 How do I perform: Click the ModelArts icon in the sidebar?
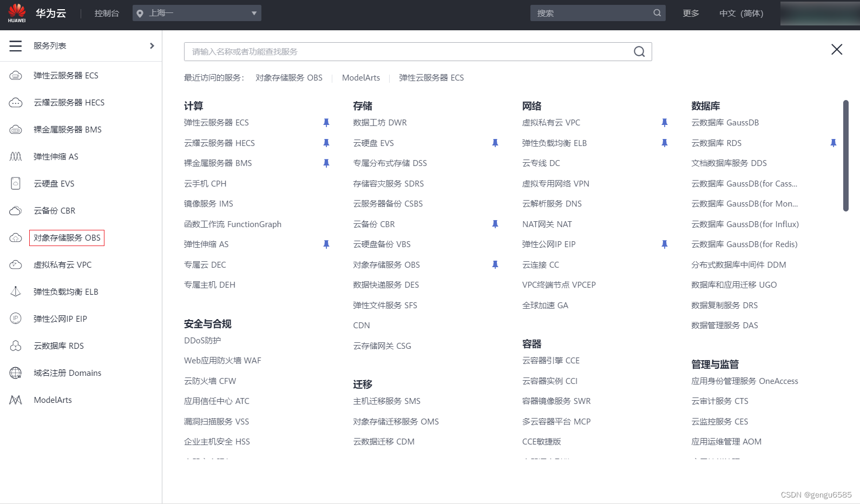tap(16, 400)
